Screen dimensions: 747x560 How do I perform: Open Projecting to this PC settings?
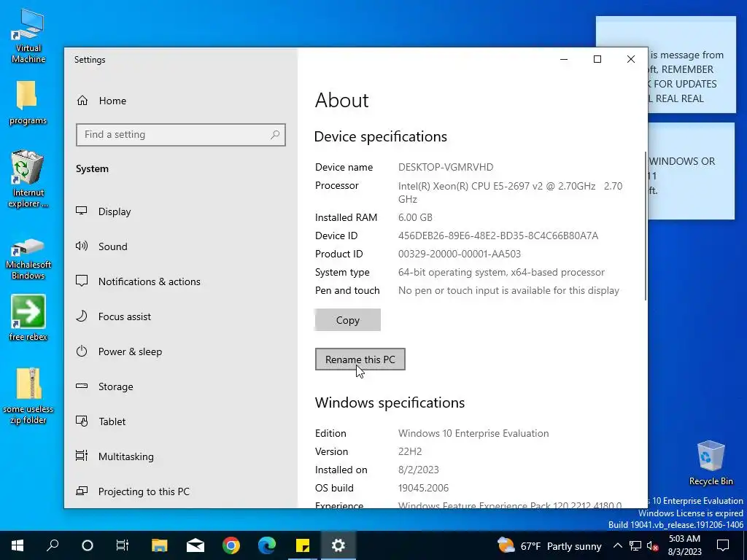pyautogui.click(x=181, y=491)
